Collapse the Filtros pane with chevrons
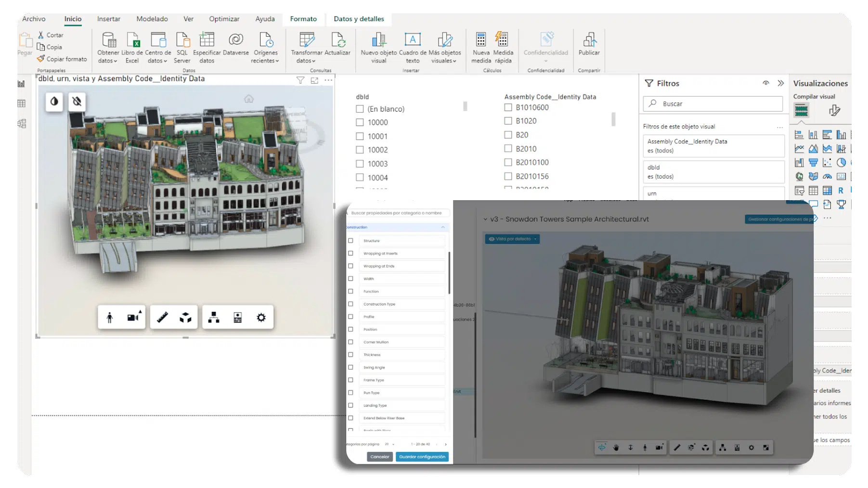This screenshot has height=488, width=868. coord(780,83)
